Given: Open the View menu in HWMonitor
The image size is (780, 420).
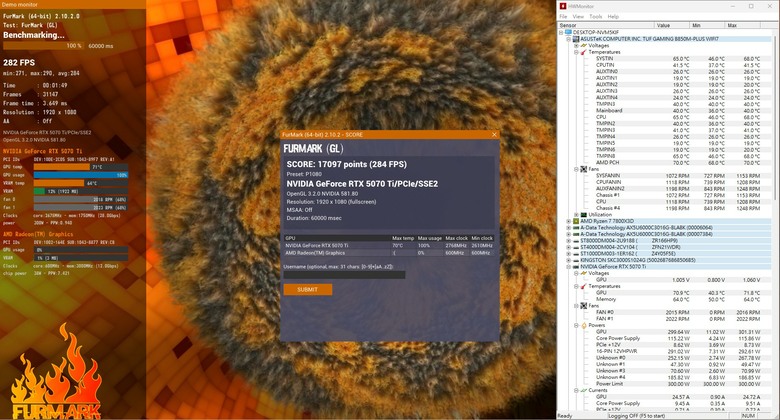Looking at the screenshot, I should [x=578, y=16].
